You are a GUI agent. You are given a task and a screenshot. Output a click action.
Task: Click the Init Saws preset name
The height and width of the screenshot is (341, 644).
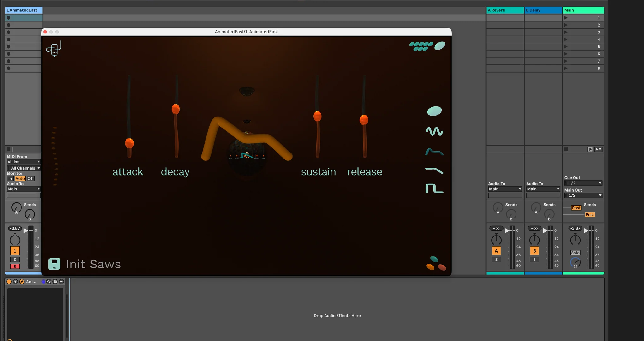[x=93, y=264]
